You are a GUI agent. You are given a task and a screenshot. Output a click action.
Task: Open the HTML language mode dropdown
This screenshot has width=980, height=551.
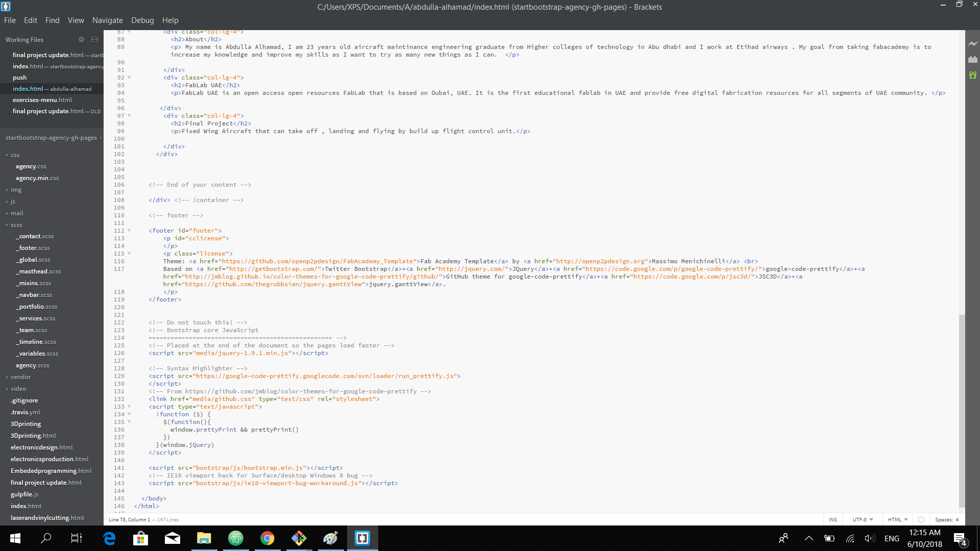point(897,519)
